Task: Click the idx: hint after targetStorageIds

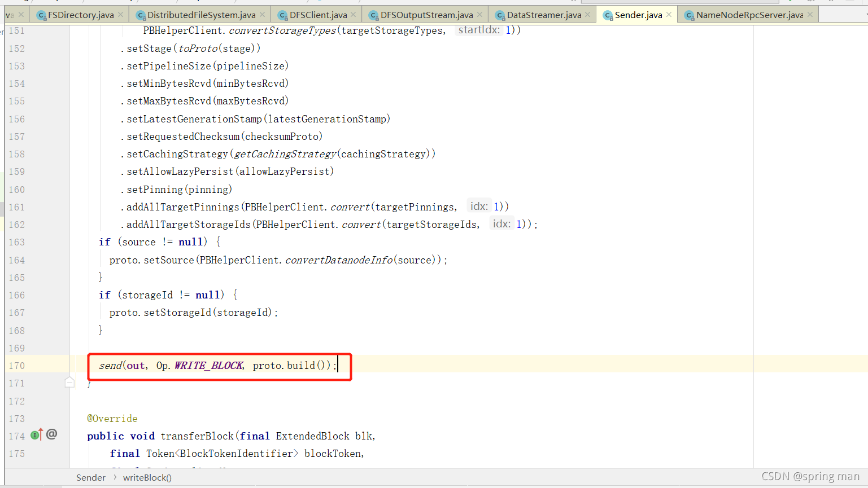Action: [501, 224]
